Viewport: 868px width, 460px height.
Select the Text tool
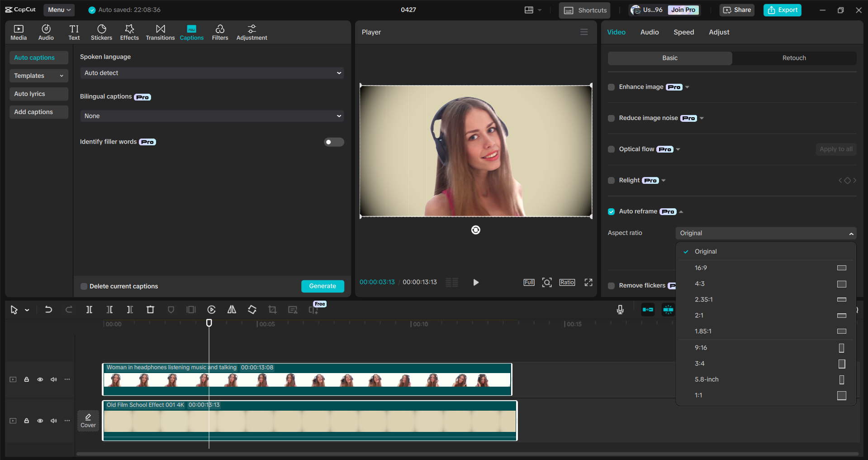[74, 32]
